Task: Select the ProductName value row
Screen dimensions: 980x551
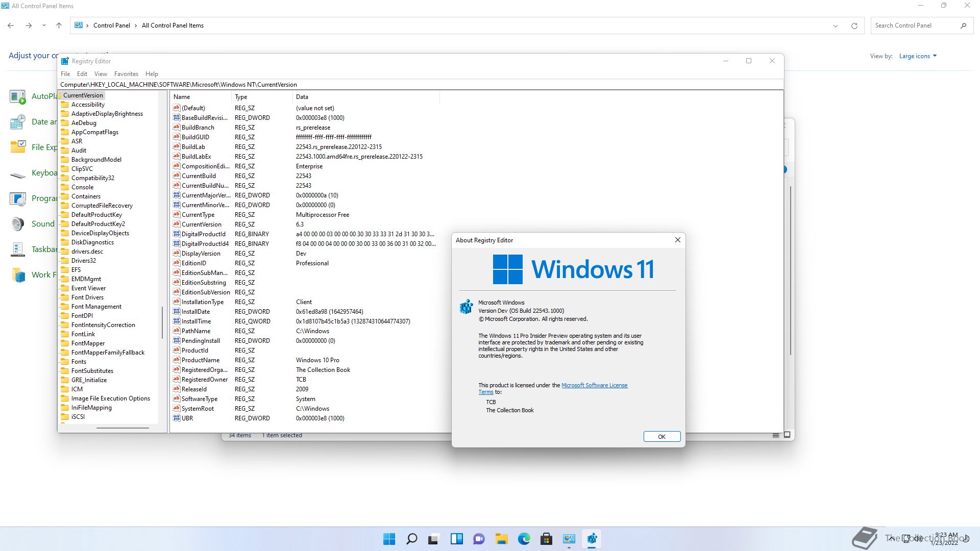Action: 304,360
